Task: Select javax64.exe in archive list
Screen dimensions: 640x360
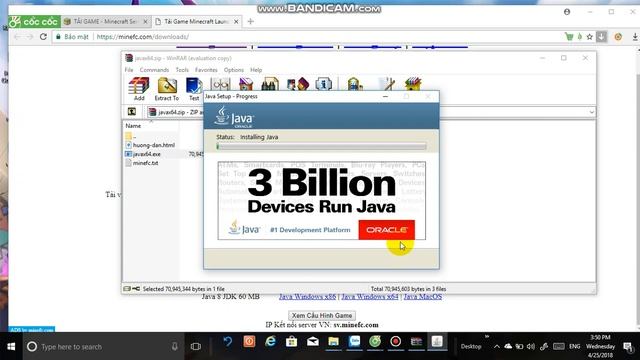Action: tap(143, 154)
